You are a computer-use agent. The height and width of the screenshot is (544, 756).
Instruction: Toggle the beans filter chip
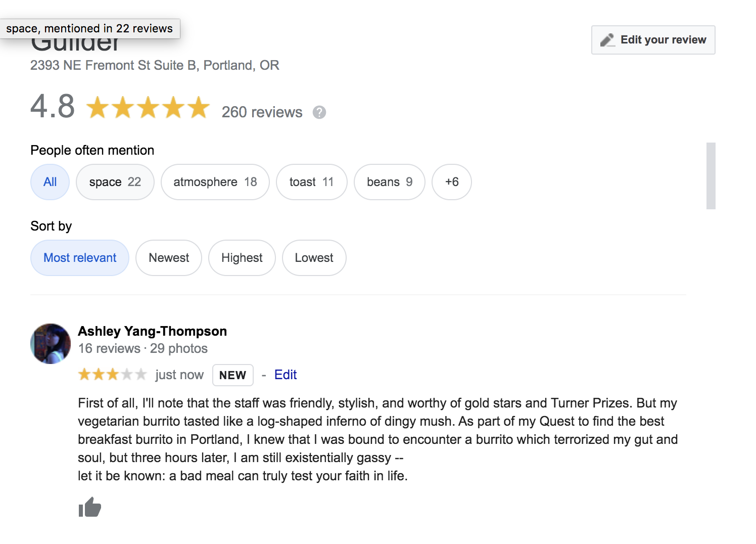coord(389,182)
